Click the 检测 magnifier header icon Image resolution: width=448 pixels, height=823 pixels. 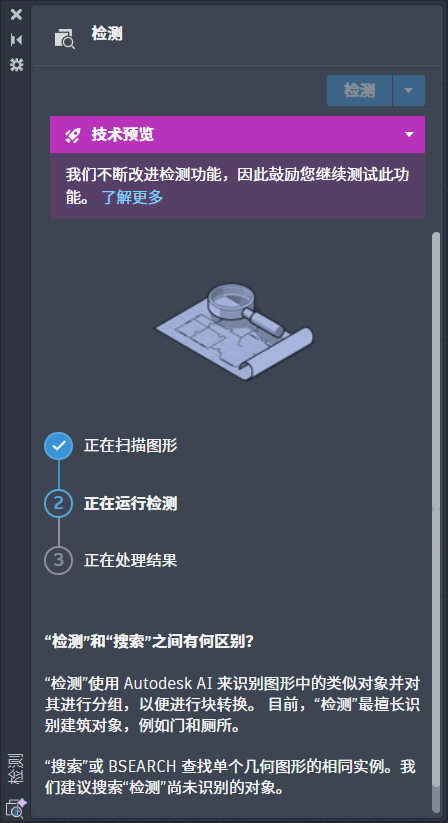point(65,39)
